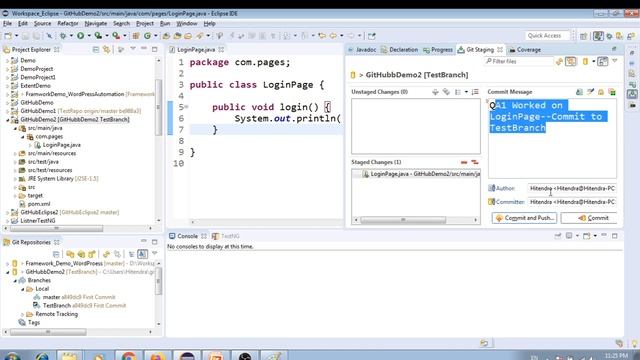Click Create new Git repository icon
This screenshot has height=360, width=640.
pos(91,254)
